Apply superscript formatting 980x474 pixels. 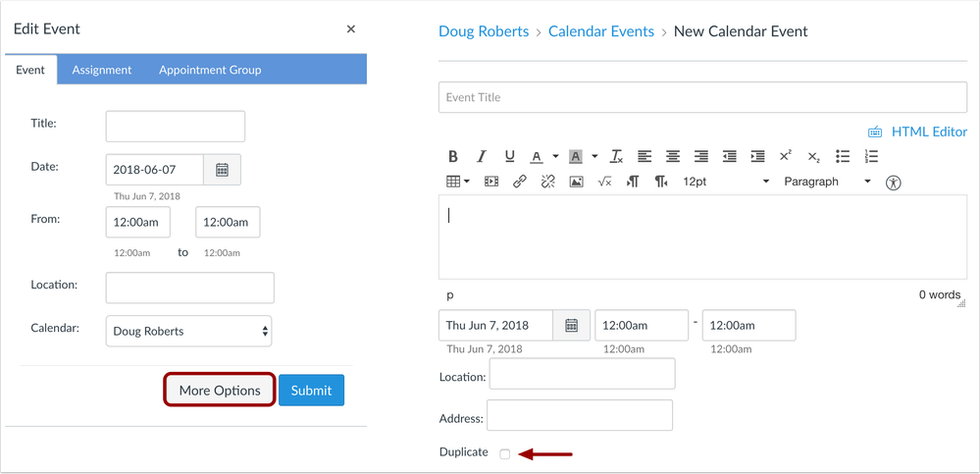[786, 156]
